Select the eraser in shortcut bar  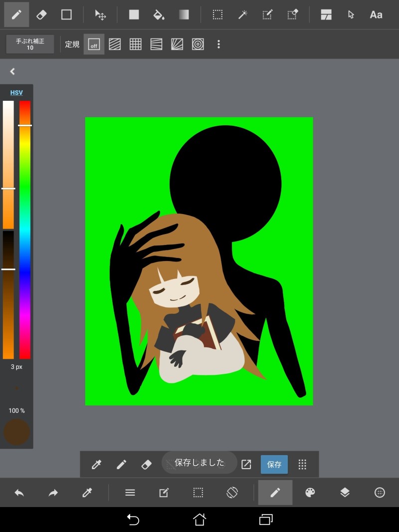click(x=146, y=464)
